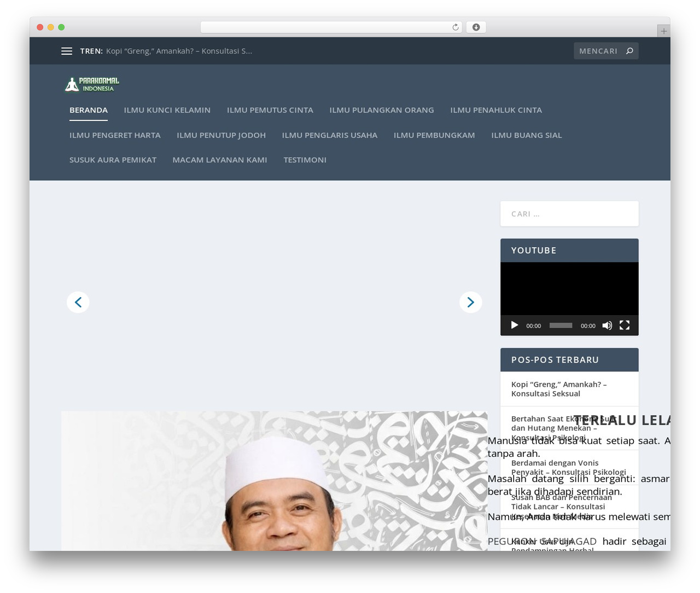Click the Paranormal Indonesia logo
Viewport: 700px width, 593px height.
(x=92, y=84)
